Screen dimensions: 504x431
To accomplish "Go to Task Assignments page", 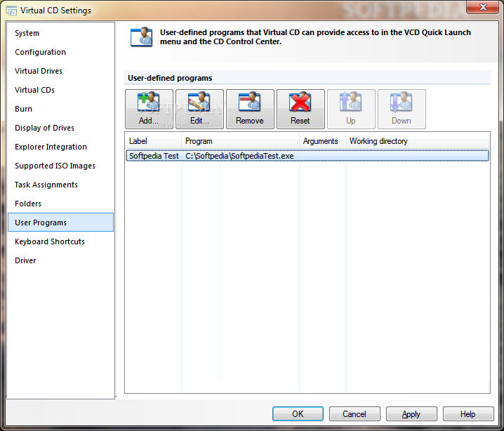I will pyautogui.click(x=61, y=185).
